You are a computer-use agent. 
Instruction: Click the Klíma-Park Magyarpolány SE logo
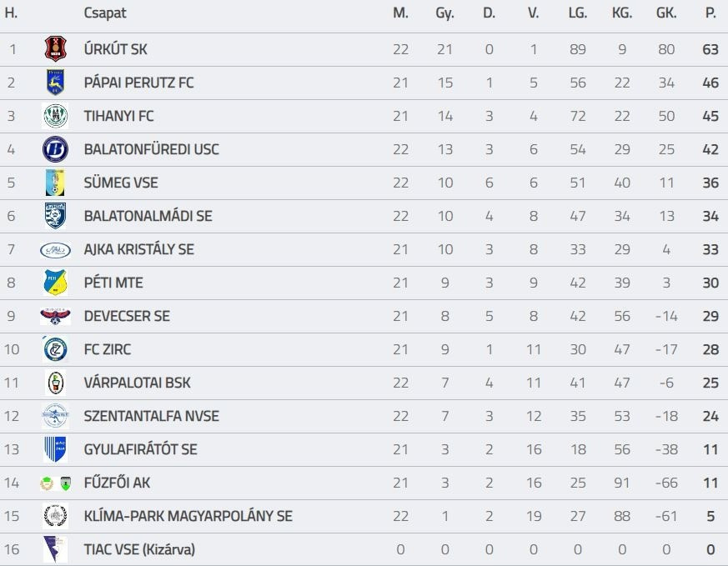tap(55, 516)
